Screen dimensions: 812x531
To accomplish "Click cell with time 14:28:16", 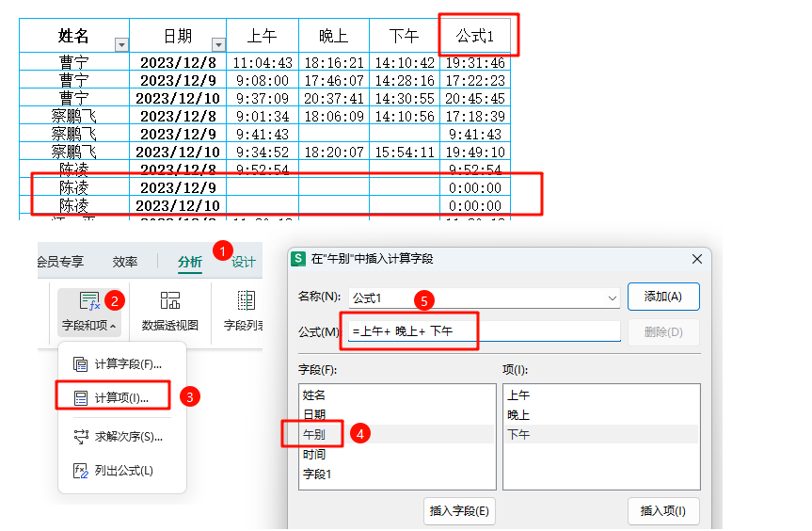I will tap(405, 80).
